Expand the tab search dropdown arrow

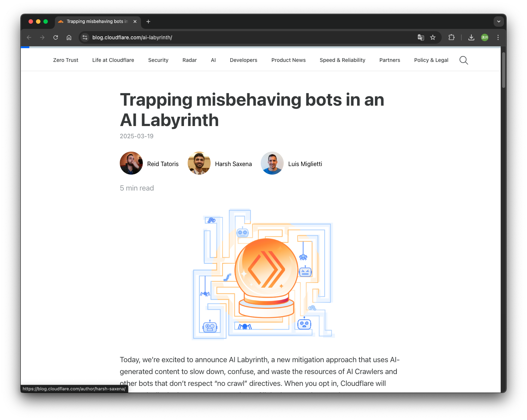click(499, 22)
